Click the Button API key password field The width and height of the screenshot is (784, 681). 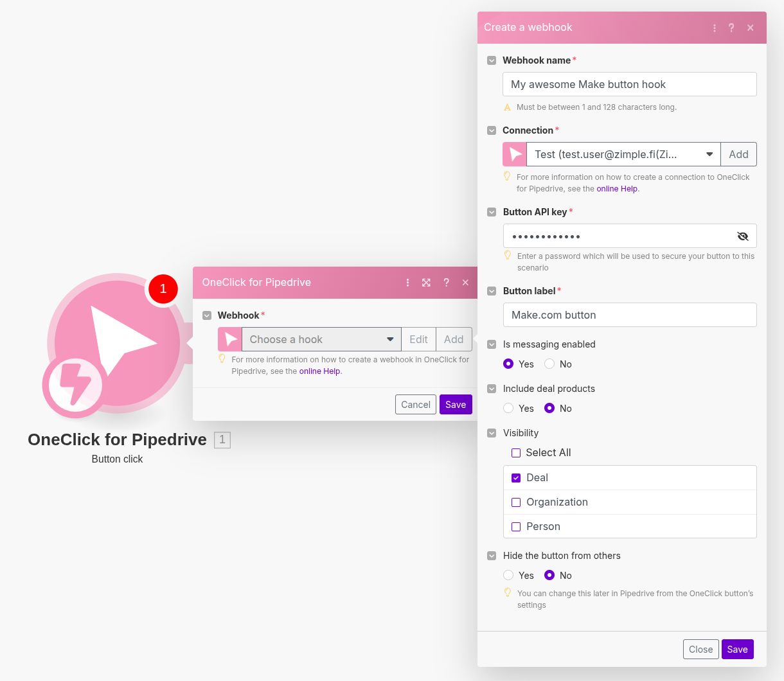[630, 236]
